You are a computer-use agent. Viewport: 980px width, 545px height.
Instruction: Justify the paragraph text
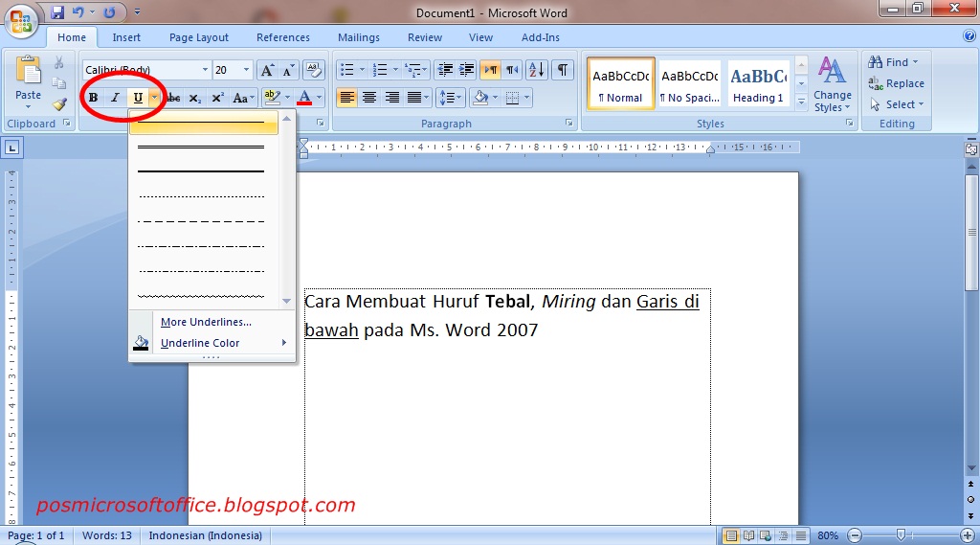pyautogui.click(x=414, y=98)
